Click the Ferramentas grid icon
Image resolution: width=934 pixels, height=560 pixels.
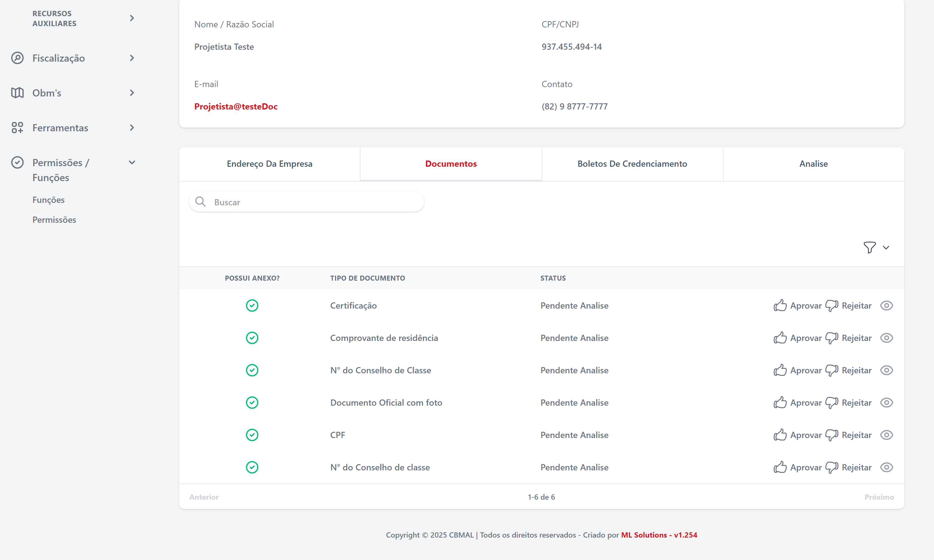[17, 128]
